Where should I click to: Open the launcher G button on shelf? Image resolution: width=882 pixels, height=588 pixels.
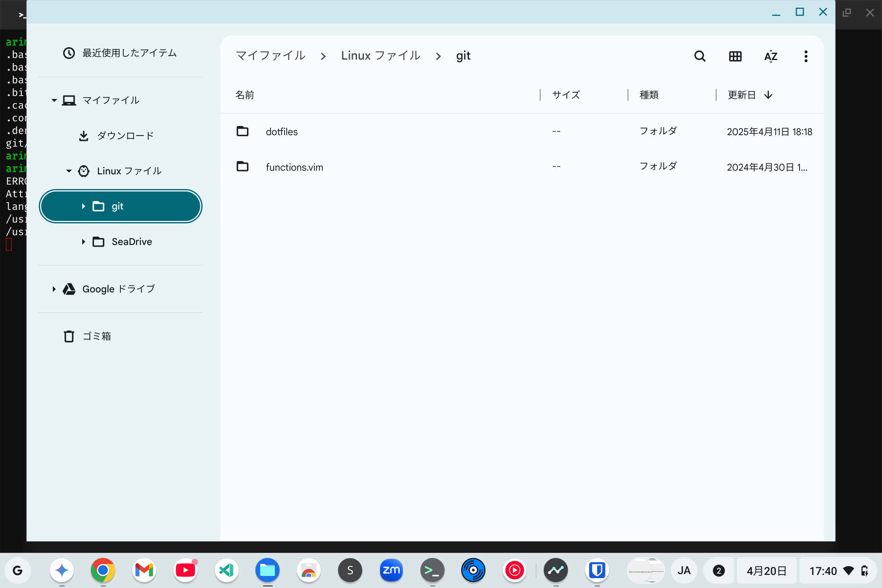click(18, 570)
